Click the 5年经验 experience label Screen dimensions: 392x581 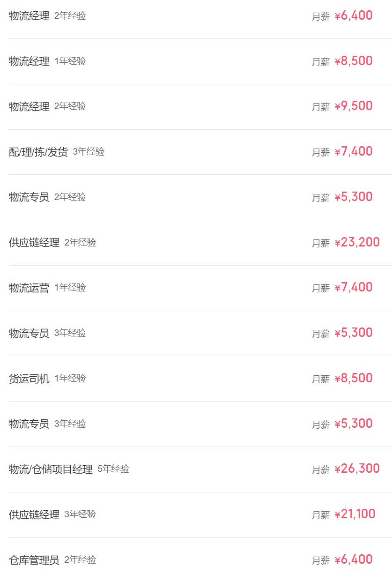click(113, 469)
